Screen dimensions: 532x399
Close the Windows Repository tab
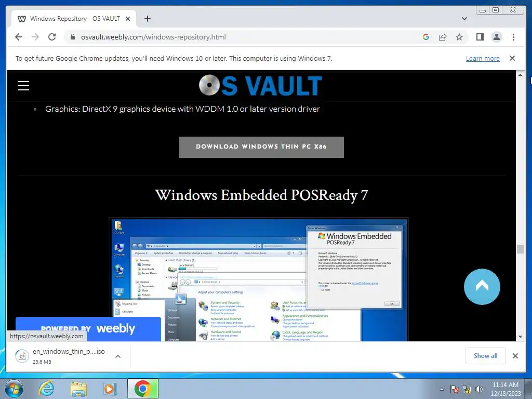point(128,19)
